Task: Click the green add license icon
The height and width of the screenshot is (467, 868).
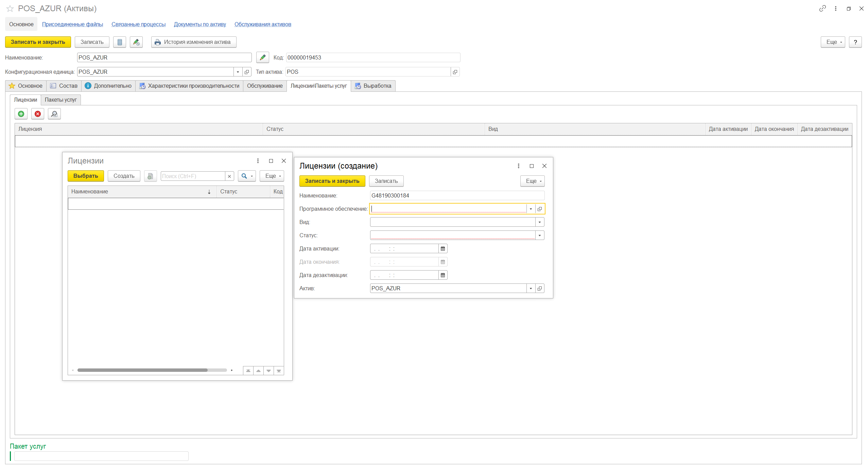Action: point(21,114)
